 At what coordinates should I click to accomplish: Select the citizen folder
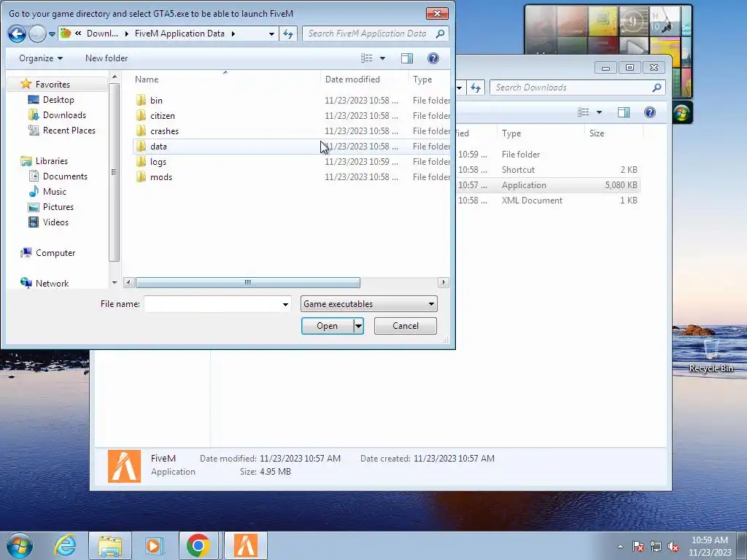(x=155, y=116)
